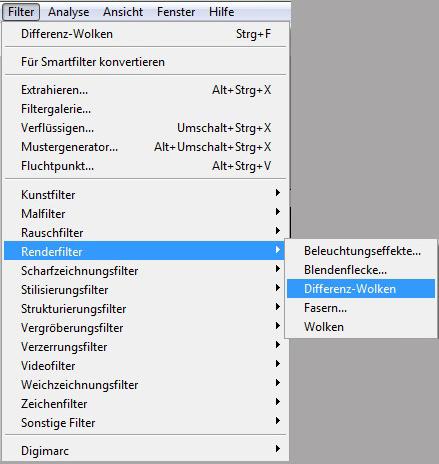439x464 pixels.
Task: Click Für Smartfilter konvertieren
Action: coord(145,62)
